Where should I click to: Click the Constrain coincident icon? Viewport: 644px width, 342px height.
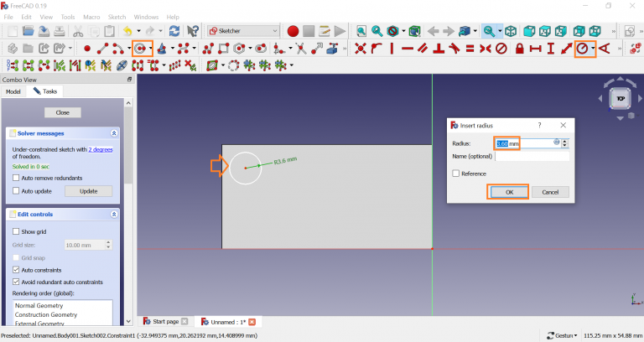(361, 49)
